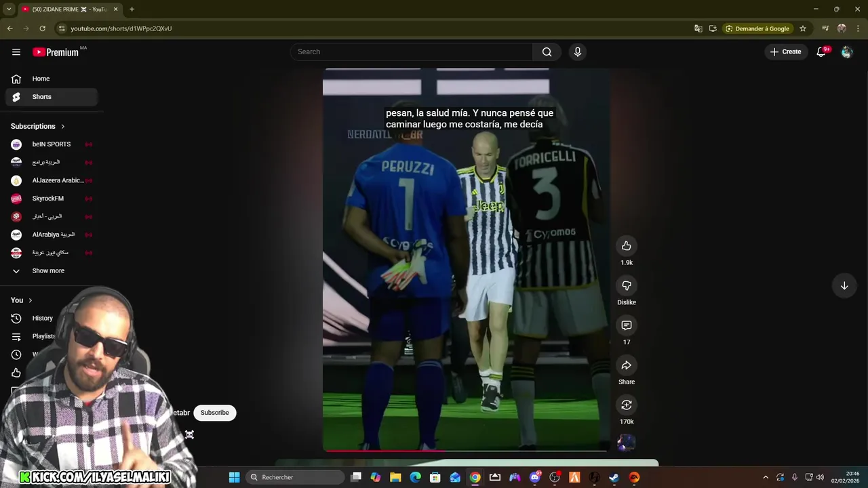Click the address bar URL
This screenshot has width=868, height=488.
click(121, 28)
